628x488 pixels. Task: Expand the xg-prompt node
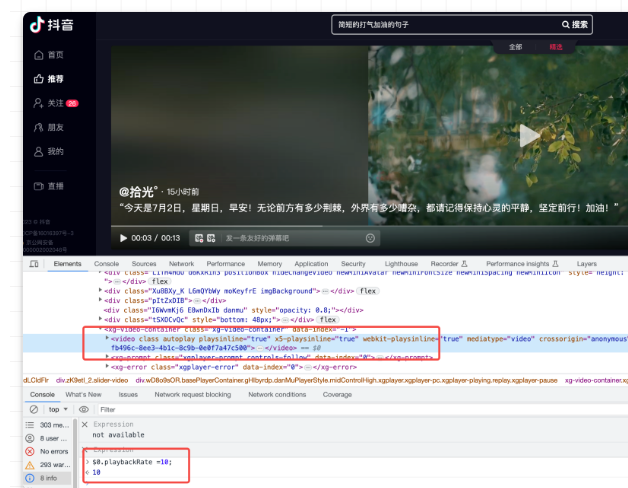(x=107, y=357)
